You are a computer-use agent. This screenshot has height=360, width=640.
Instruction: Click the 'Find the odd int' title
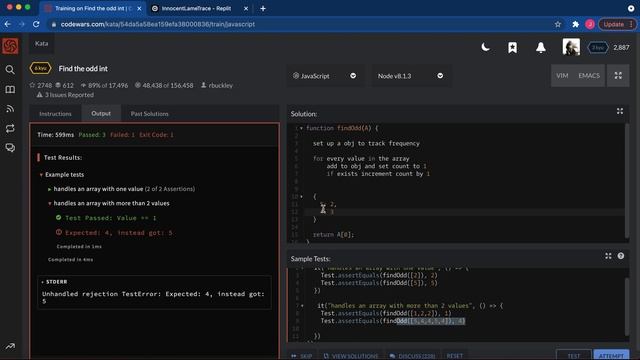click(83, 69)
